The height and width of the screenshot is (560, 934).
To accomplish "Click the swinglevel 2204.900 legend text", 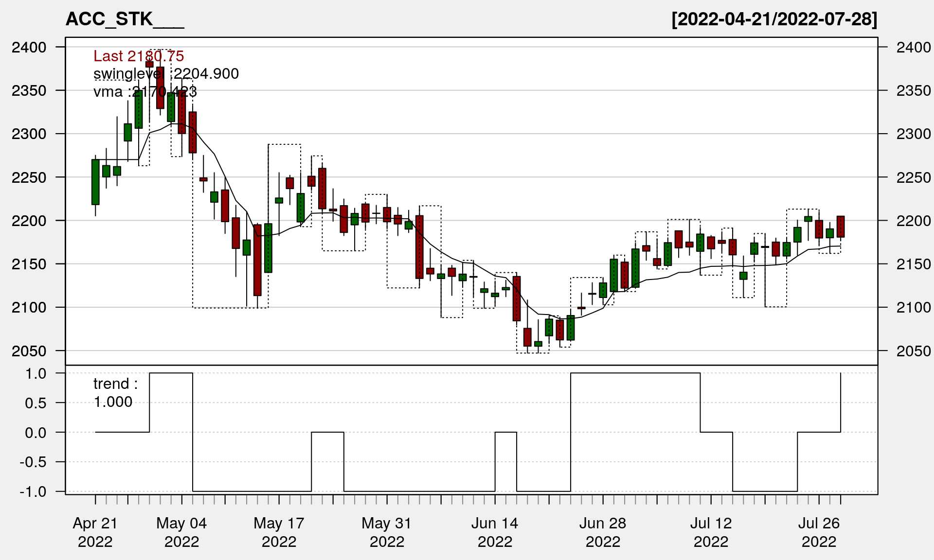I will click(166, 74).
